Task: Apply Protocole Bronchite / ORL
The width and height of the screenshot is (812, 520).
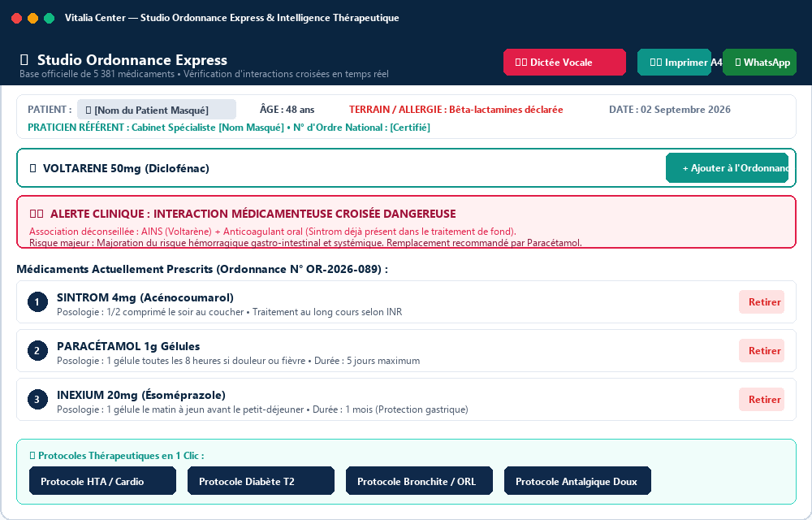Action: tap(419, 481)
